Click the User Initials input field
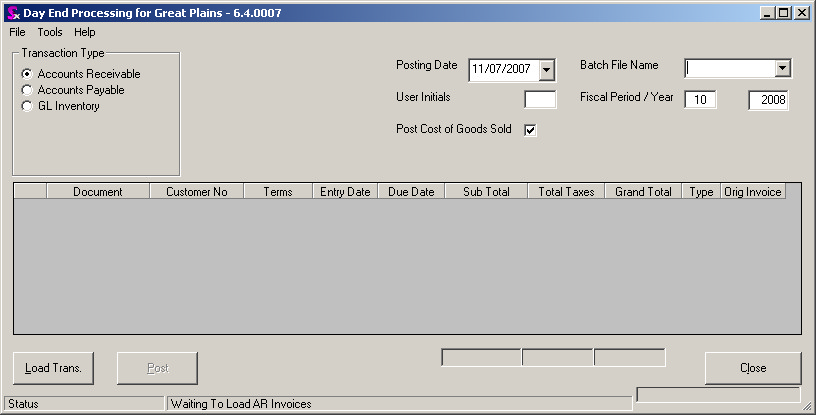The width and height of the screenshot is (816, 415). (540, 99)
